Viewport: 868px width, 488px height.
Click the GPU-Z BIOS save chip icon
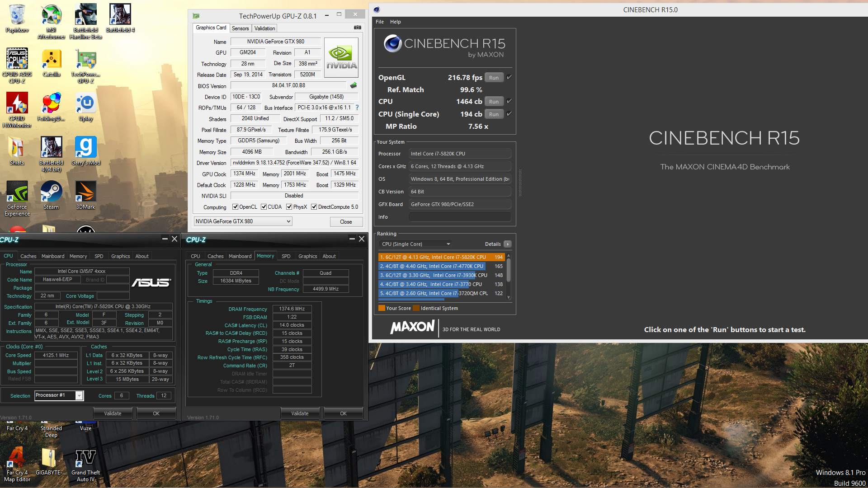tap(354, 85)
